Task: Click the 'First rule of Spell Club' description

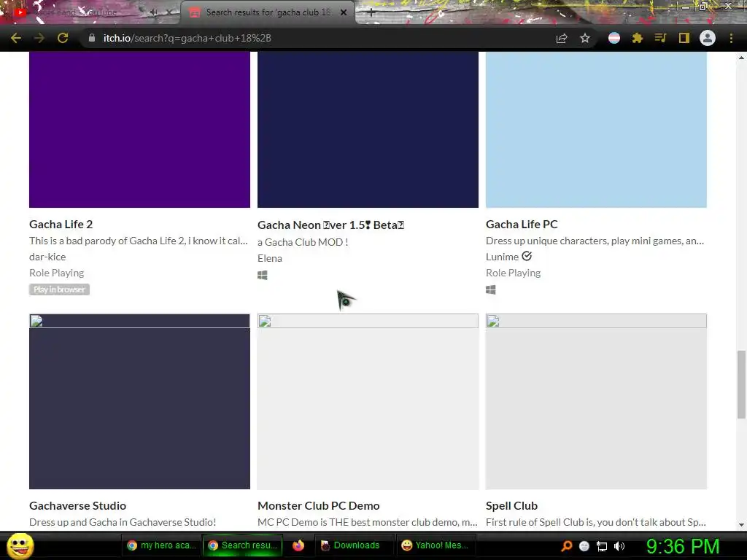Action: 596,522
